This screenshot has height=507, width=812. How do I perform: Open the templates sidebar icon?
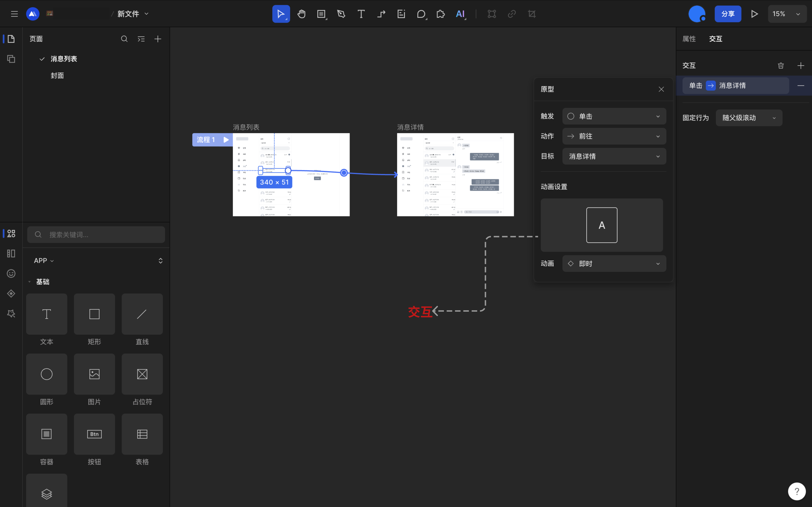tap(11, 253)
